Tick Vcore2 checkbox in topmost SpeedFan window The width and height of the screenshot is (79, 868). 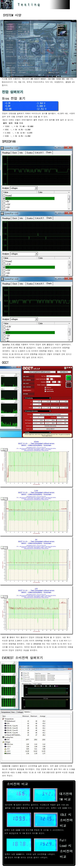point(4,195)
